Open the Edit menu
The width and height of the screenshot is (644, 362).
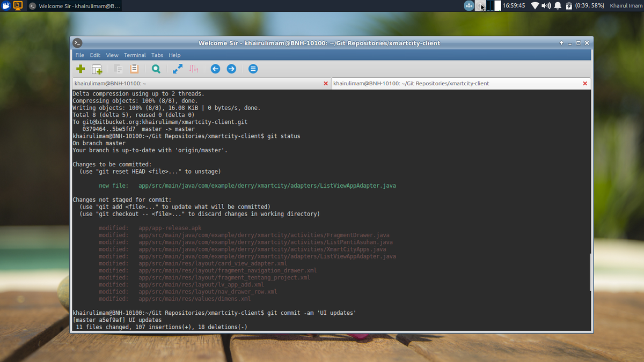point(95,55)
